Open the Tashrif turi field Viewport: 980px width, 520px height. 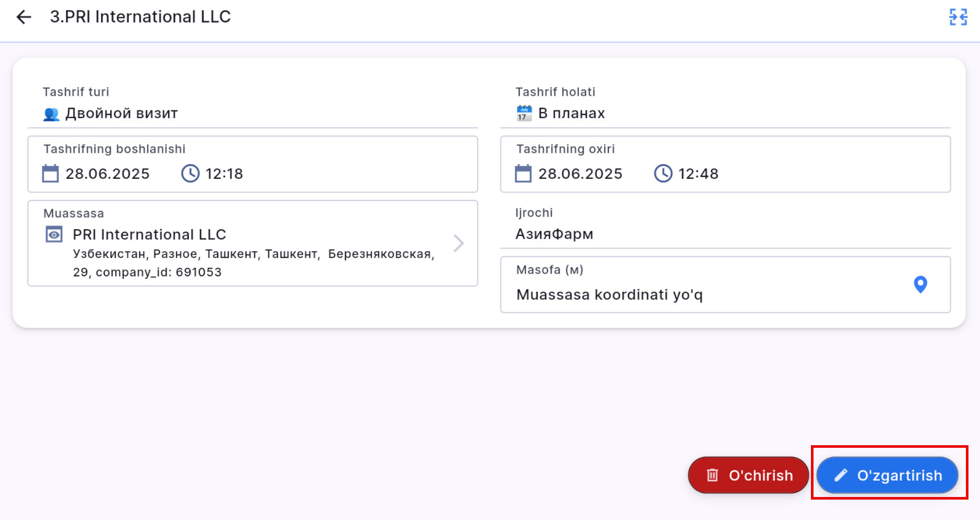[x=252, y=114]
